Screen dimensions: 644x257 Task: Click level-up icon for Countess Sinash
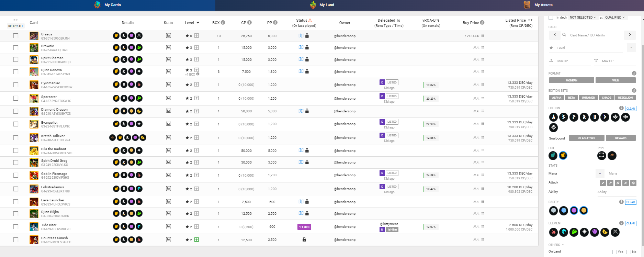(196, 240)
